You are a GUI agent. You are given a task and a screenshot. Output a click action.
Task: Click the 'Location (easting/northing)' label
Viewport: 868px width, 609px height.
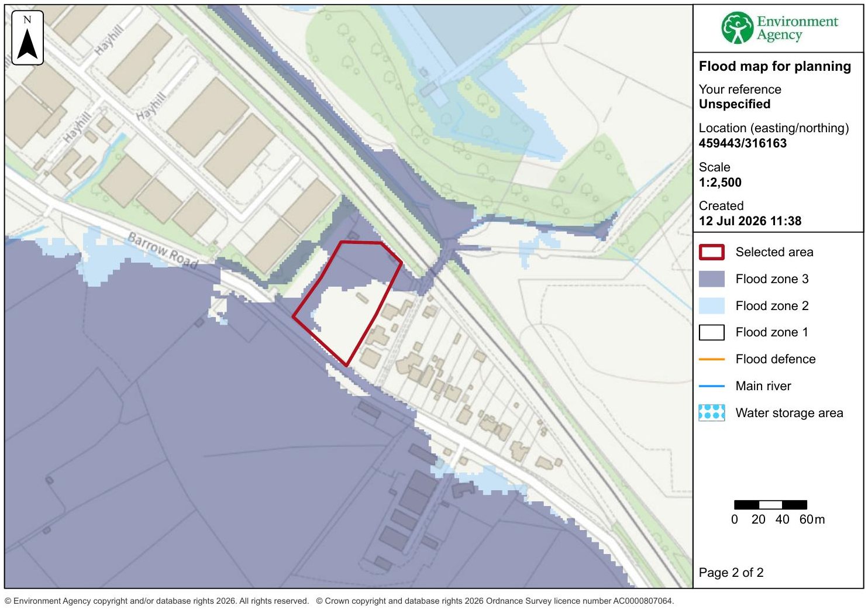774,128
